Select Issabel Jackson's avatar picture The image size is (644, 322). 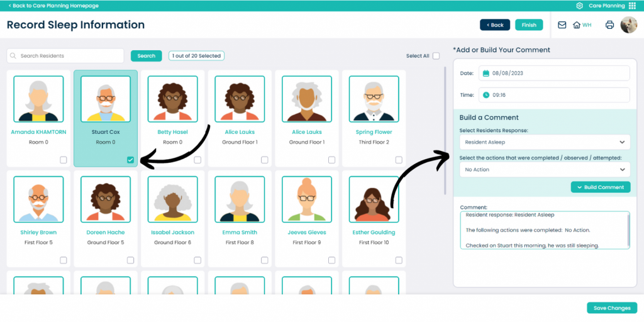172,199
